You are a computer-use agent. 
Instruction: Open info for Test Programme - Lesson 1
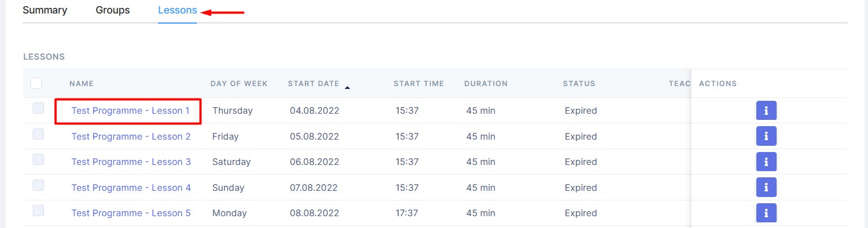click(766, 111)
